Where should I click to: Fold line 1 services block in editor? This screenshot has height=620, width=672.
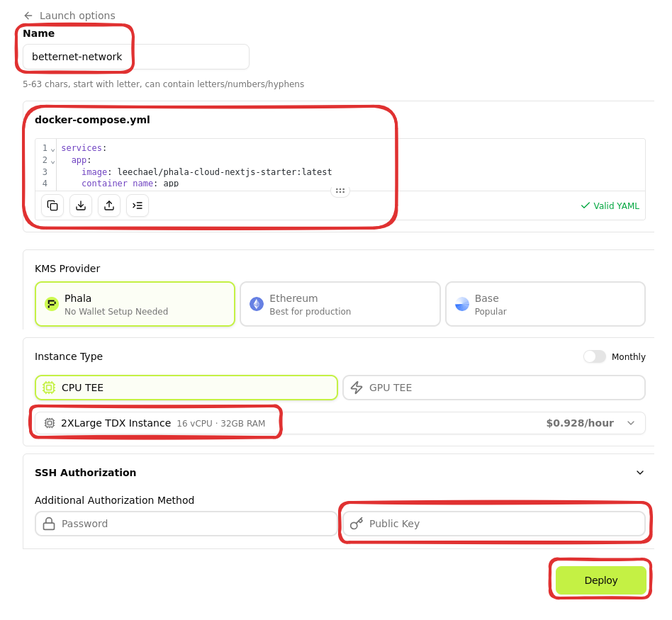(52, 149)
